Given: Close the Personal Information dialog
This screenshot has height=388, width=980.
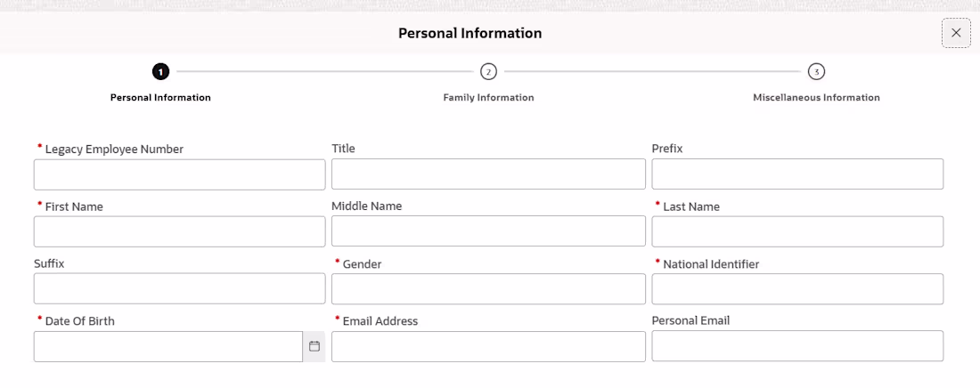Looking at the screenshot, I should (x=956, y=33).
